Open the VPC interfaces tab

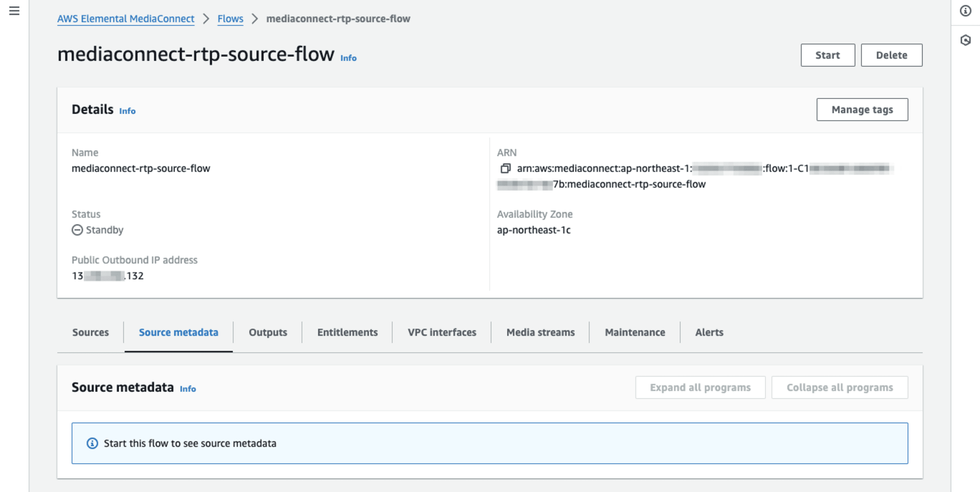(x=442, y=332)
